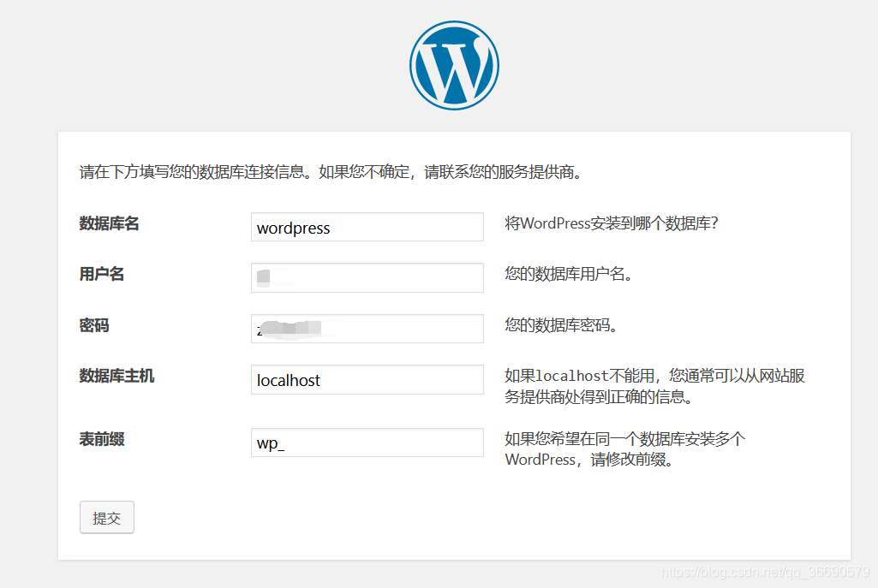Click the database name field containing wordpress
Viewport: 878px width, 588px height.
[367, 227]
